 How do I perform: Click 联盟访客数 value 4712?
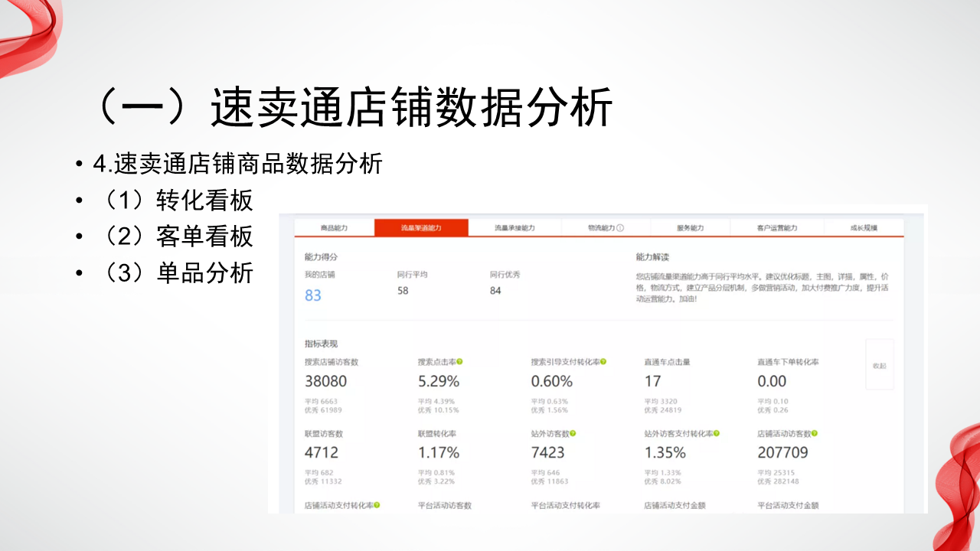click(x=322, y=452)
